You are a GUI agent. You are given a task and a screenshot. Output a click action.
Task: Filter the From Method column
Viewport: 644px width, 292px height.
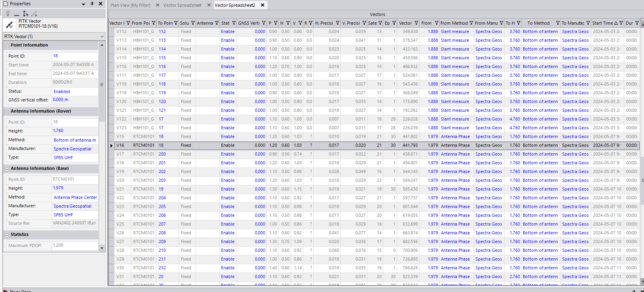pyautogui.click(x=471, y=23)
